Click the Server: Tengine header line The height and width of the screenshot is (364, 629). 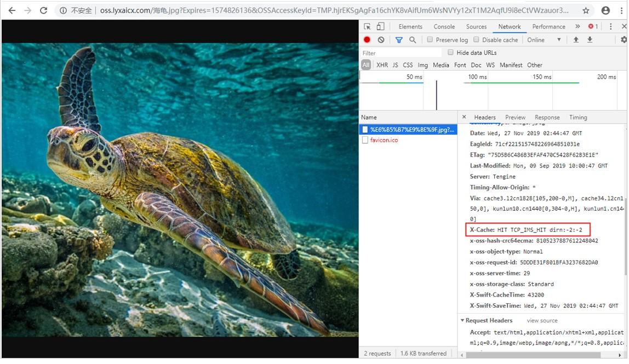click(x=493, y=176)
